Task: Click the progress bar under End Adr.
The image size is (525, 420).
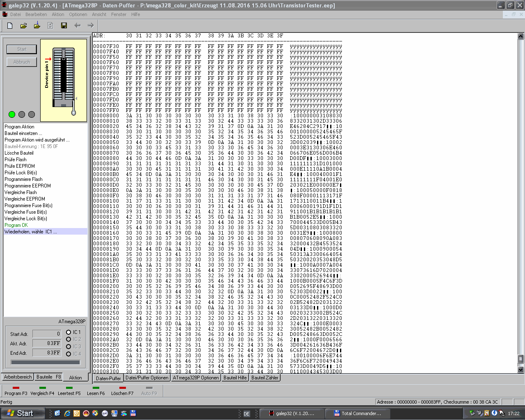Action: pos(46,362)
